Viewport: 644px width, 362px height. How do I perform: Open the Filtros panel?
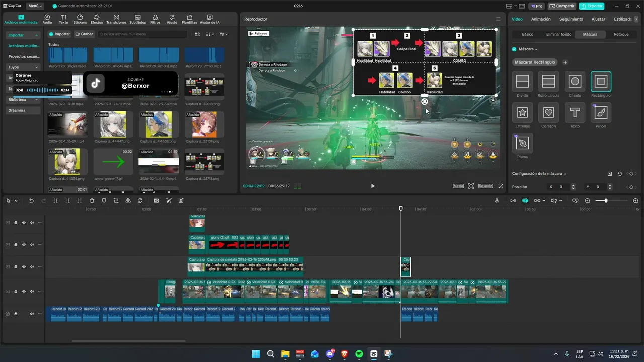(x=155, y=20)
